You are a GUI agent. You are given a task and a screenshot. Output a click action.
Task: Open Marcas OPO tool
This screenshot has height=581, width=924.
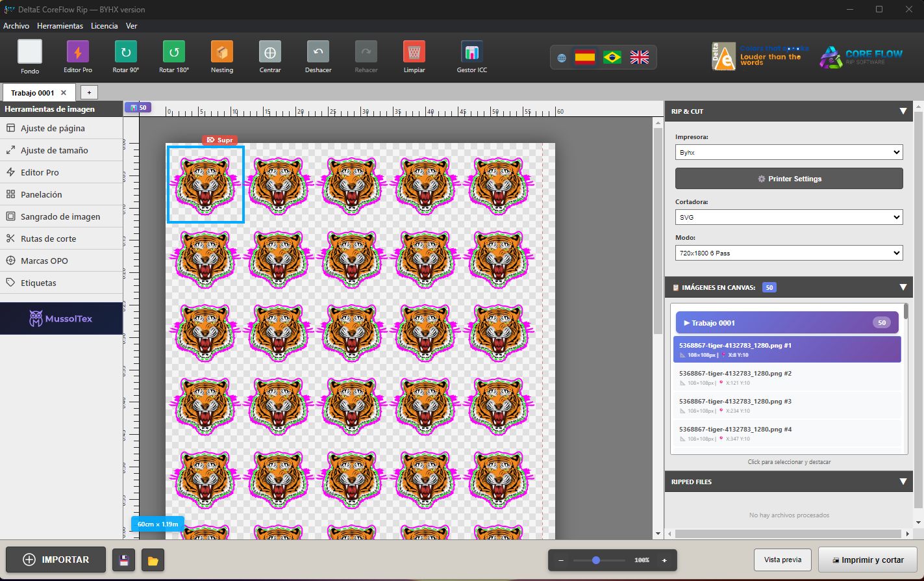click(x=62, y=261)
